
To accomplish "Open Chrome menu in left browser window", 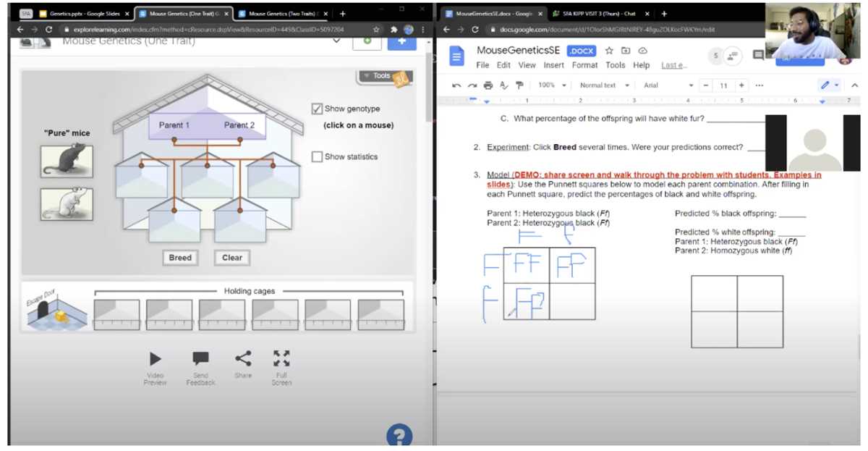I will pos(422,29).
